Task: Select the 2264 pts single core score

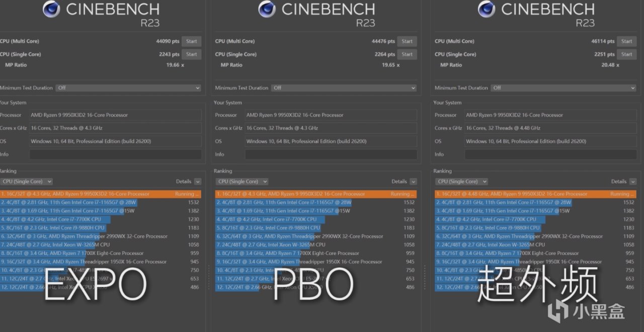Action: click(x=385, y=54)
